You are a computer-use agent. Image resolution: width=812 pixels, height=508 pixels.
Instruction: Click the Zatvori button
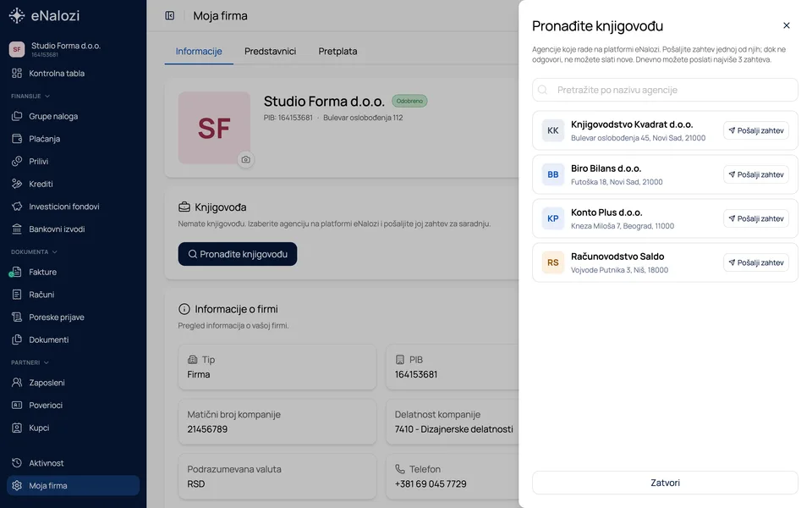(665, 483)
